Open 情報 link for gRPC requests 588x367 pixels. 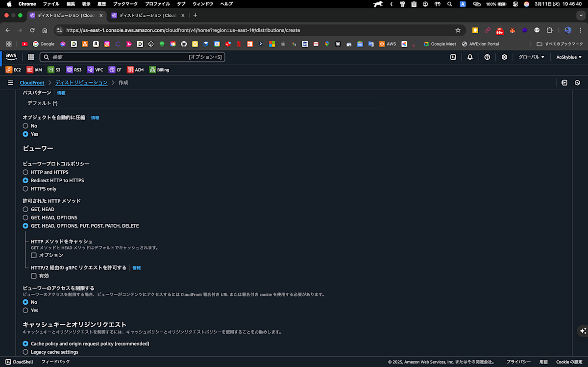(x=137, y=268)
